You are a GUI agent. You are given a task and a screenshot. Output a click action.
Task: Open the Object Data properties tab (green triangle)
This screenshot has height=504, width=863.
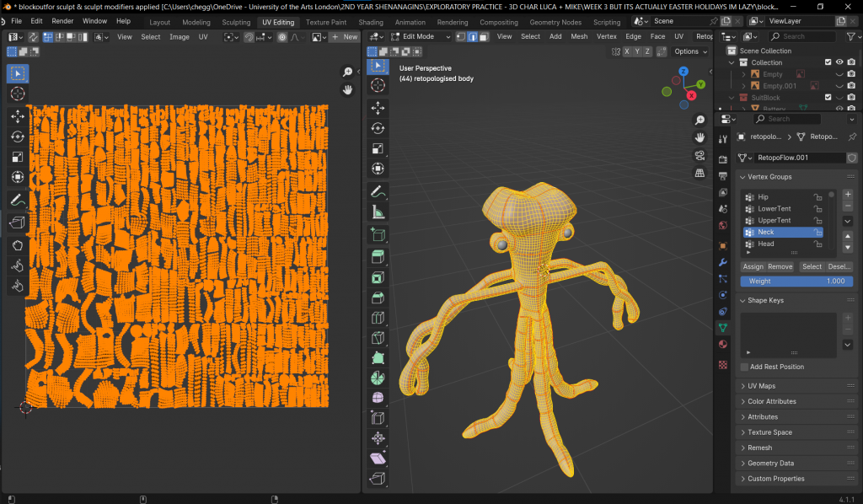pyautogui.click(x=722, y=327)
